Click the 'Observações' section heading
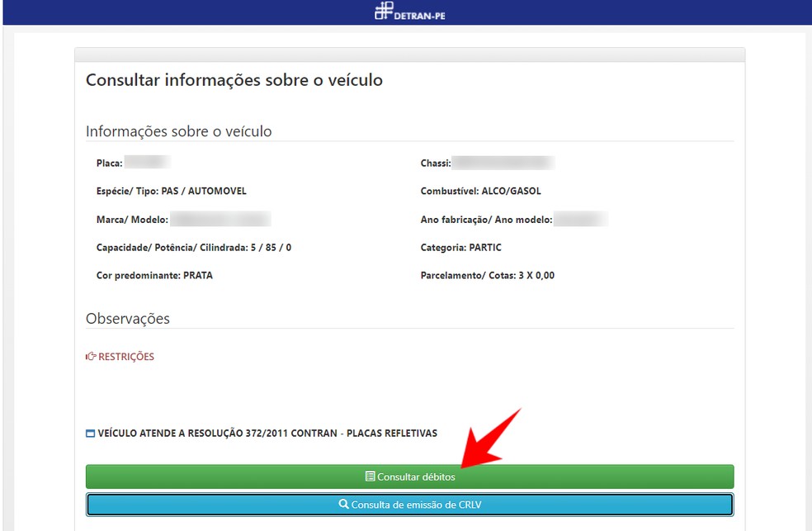The height and width of the screenshot is (531, 812). pos(128,318)
